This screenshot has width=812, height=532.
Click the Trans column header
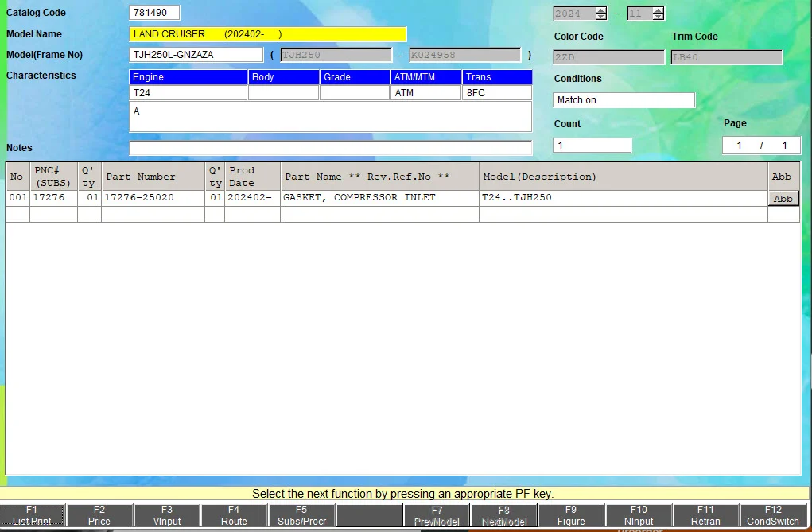pos(497,77)
